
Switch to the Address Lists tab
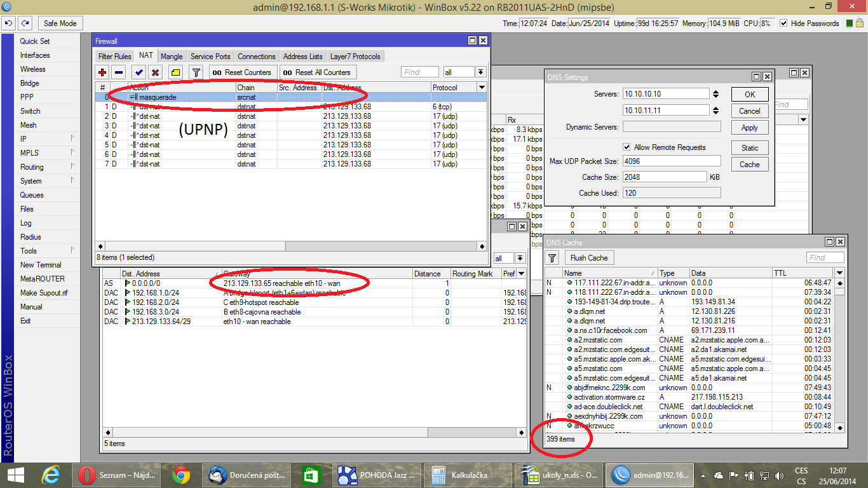303,57
